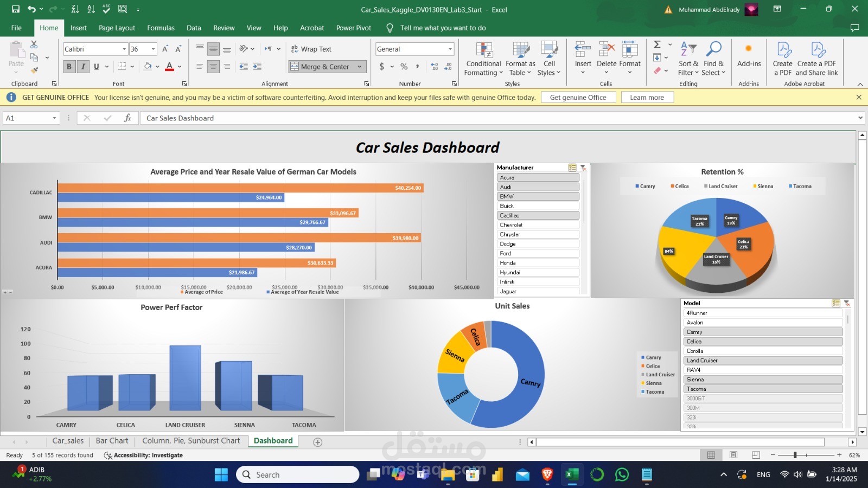Open the Formulas ribbon tab
The height and width of the screenshot is (488, 868).
point(161,28)
